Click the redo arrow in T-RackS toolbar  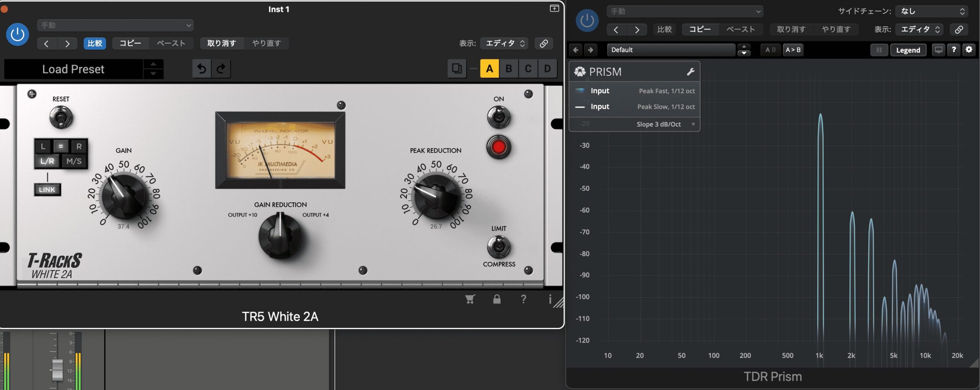pyautogui.click(x=221, y=69)
